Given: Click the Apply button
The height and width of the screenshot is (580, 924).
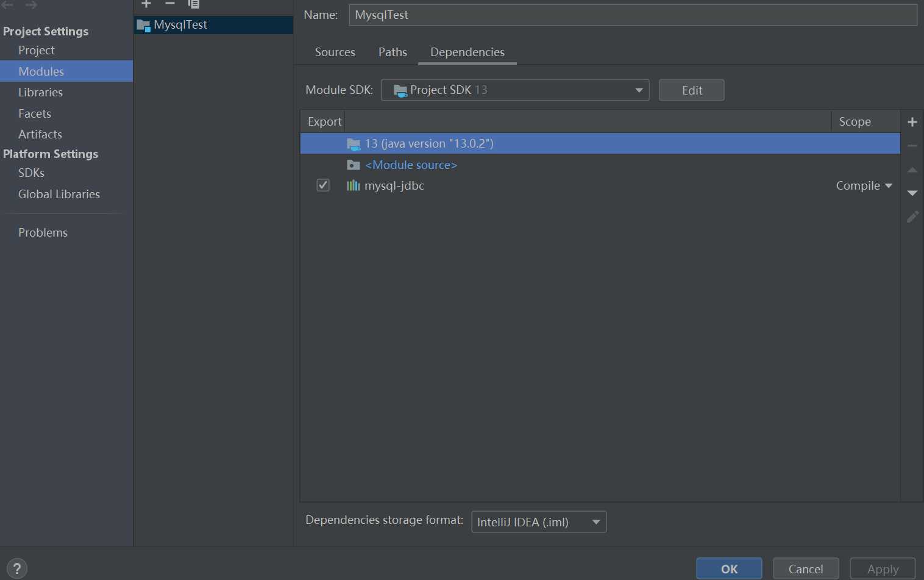Looking at the screenshot, I should click(x=883, y=568).
